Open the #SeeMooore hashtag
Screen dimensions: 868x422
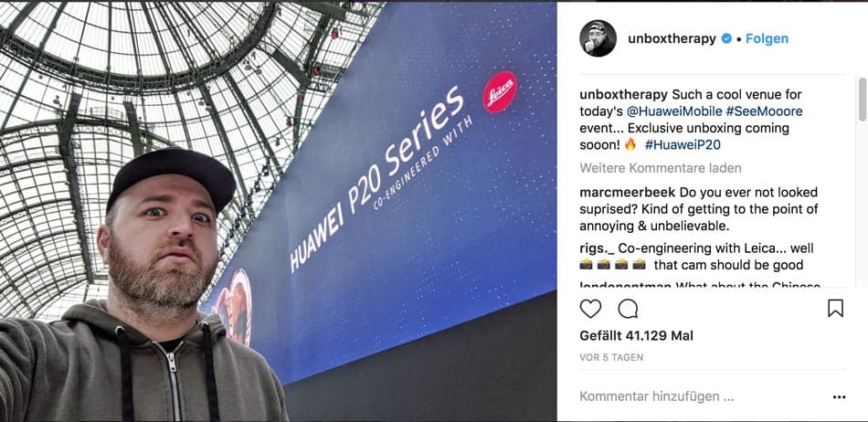coord(762,111)
